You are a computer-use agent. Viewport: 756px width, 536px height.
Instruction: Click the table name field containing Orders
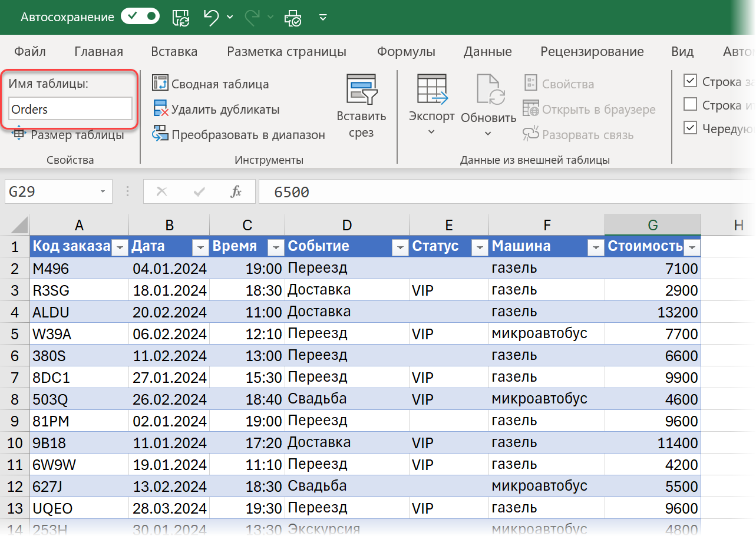(x=70, y=109)
